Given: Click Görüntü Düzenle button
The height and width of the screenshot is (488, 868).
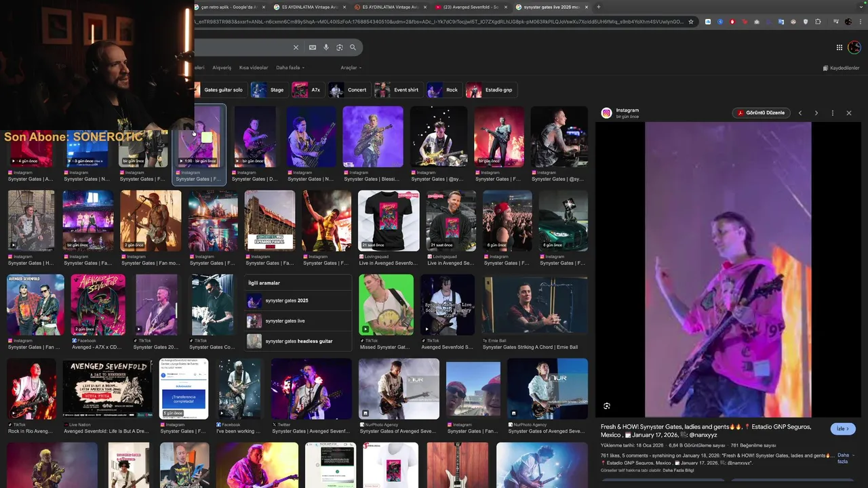Looking at the screenshot, I should point(761,113).
